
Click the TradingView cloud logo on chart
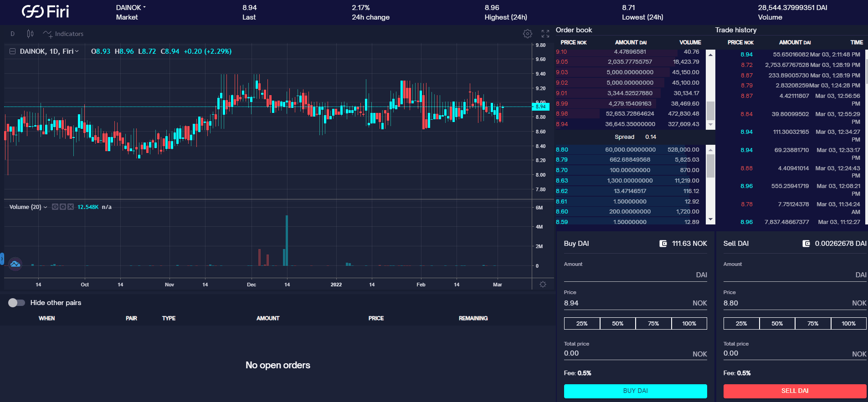click(15, 264)
